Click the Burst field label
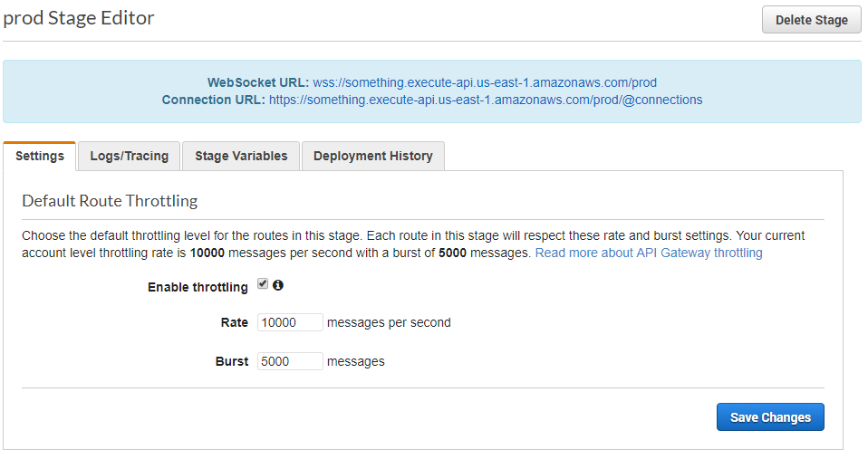Viewport: 868px width, 459px height. tap(231, 361)
